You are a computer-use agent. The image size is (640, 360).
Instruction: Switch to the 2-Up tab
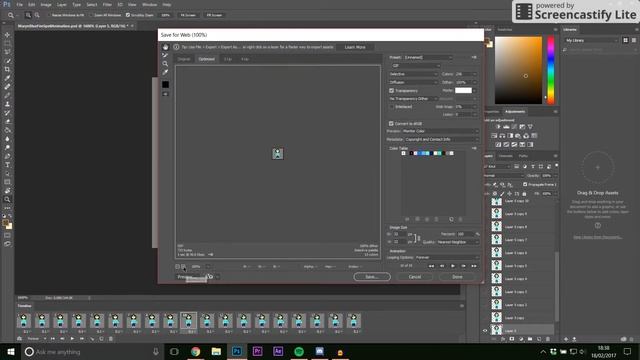point(228,59)
